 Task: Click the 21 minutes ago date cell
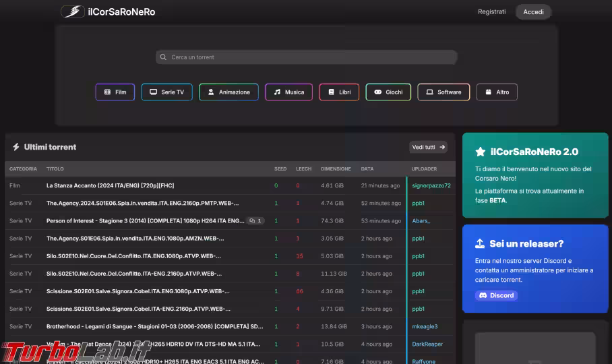click(380, 185)
